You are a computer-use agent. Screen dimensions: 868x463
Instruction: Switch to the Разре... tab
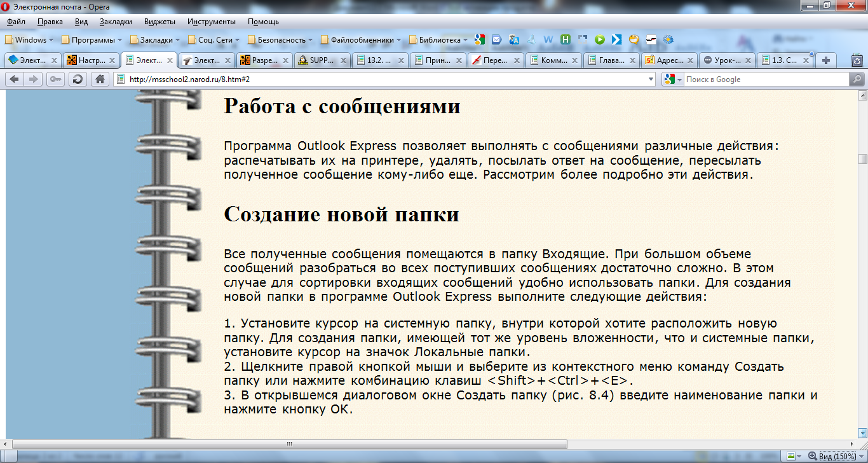click(264, 60)
